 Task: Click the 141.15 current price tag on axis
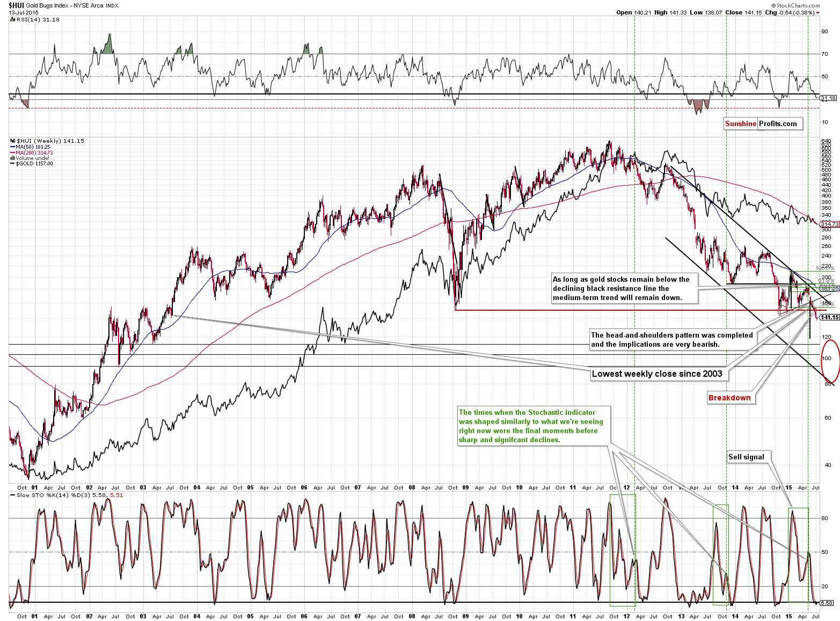point(829,317)
